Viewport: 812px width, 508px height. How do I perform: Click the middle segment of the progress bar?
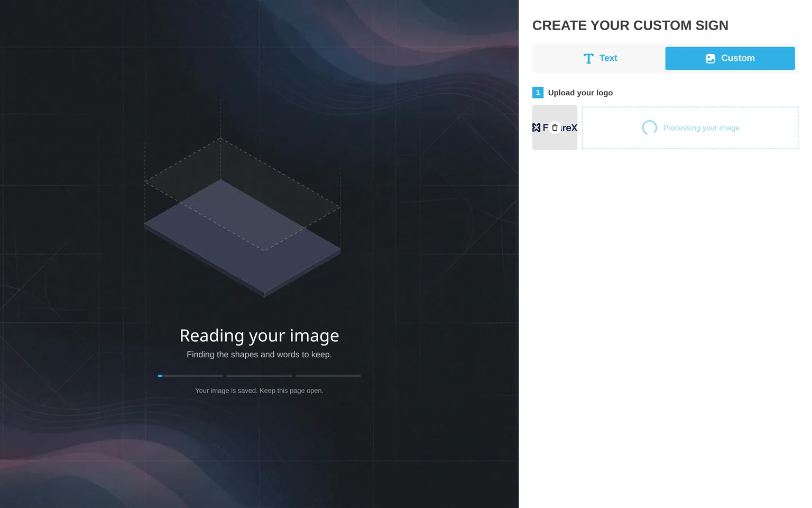point(260,376)
